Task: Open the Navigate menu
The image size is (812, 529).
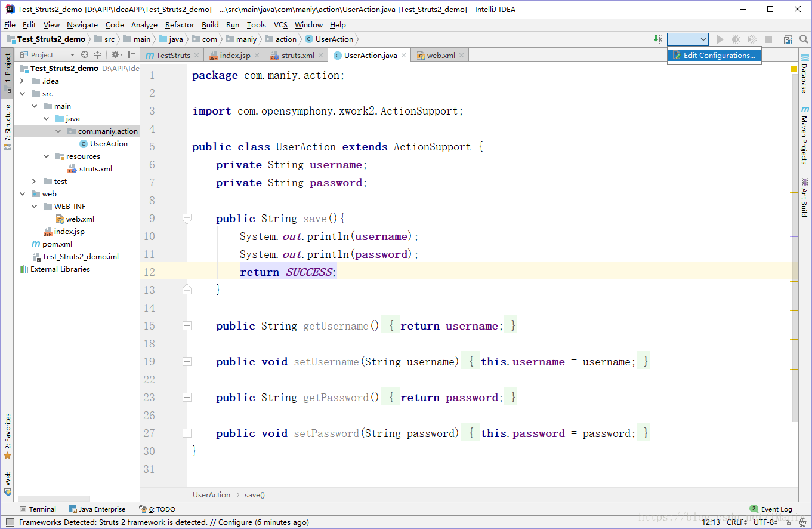Action: 82,25
